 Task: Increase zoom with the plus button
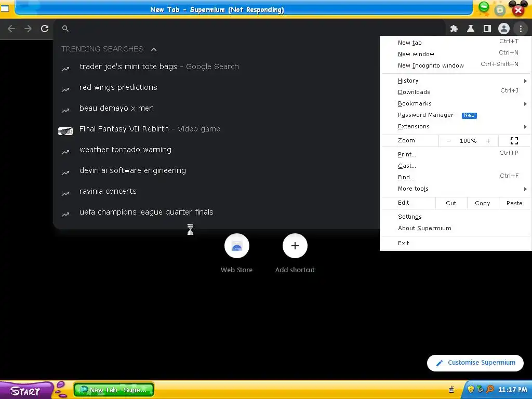click(x=488, y=141)
